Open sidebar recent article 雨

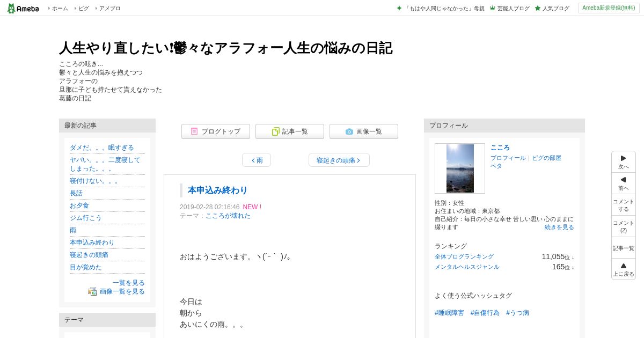73,230
